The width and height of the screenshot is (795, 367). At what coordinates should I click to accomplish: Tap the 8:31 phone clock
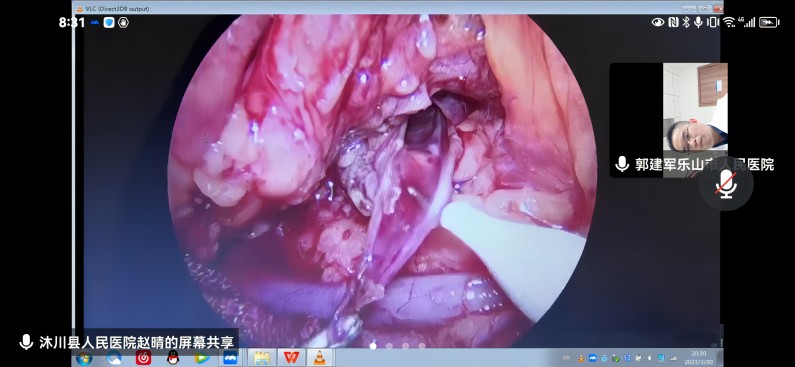(x=72, y=22)
